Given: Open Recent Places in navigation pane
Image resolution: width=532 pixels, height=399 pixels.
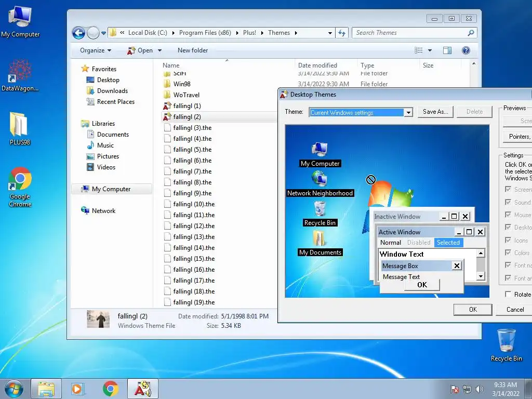Looking at the screenshot, I should pos(111,102).
